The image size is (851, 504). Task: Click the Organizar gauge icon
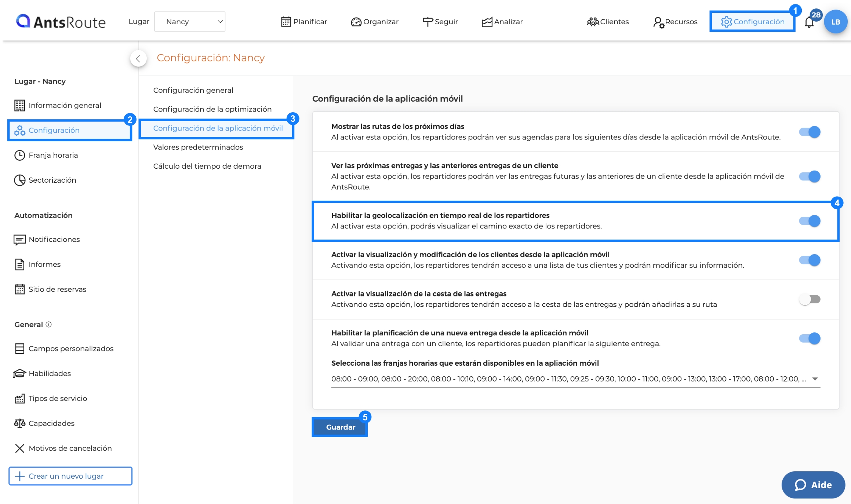pyautogui.click(x=356, y=22)
